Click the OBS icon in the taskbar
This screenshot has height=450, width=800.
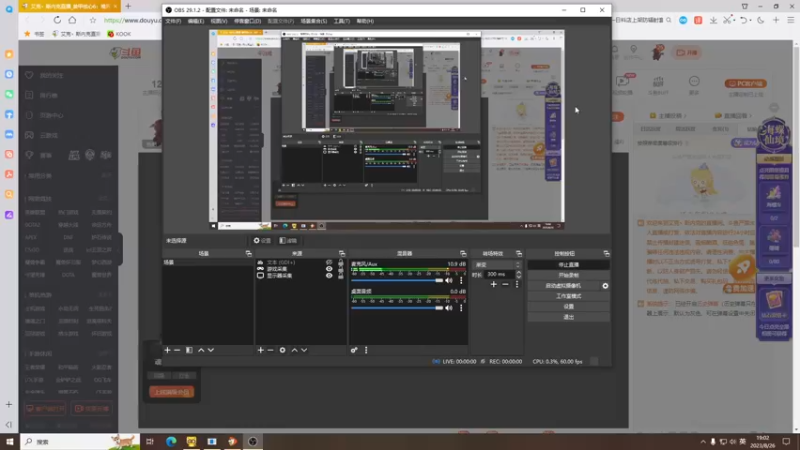(x=253, y=441)
